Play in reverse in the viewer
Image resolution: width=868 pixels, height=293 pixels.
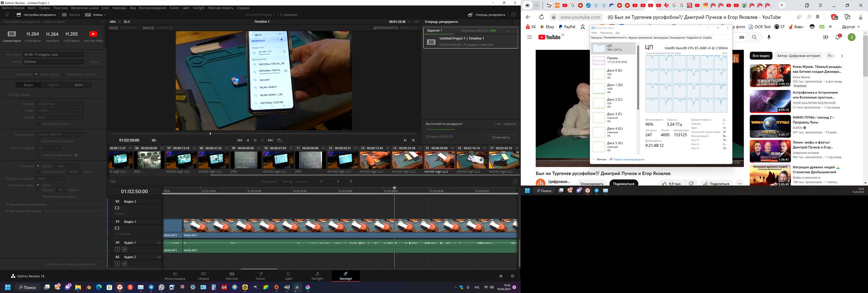pos(248,140)
